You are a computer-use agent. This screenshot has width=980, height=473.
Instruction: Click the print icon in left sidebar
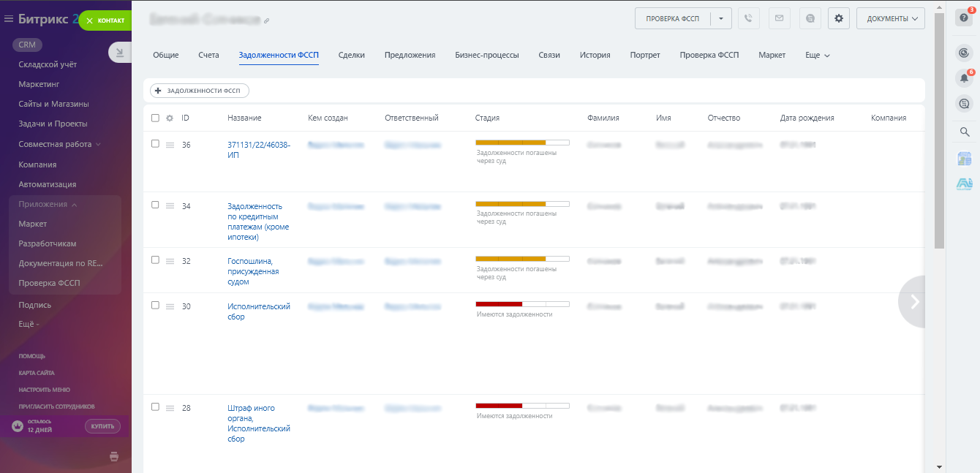pyautogui.click(x=113, y=457)
